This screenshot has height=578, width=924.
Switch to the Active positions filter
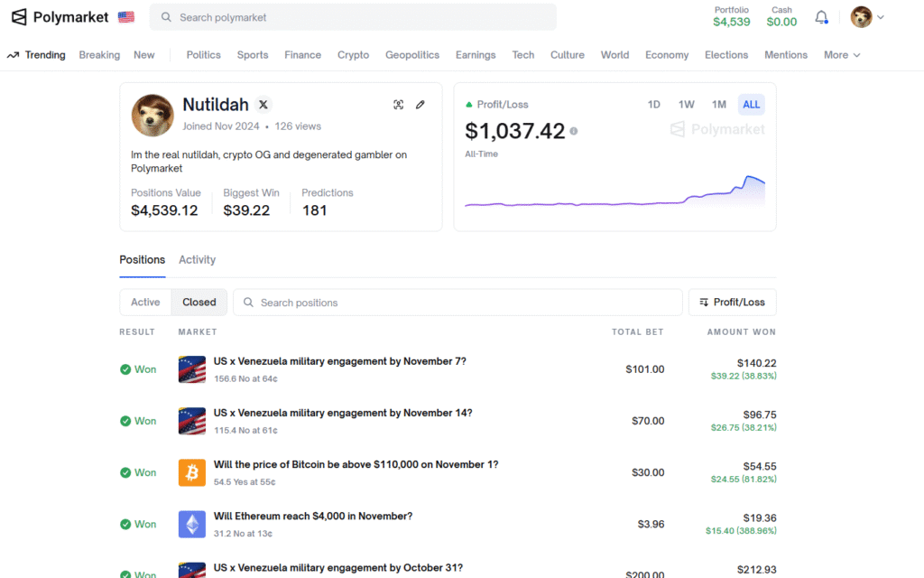click(145, 303)
